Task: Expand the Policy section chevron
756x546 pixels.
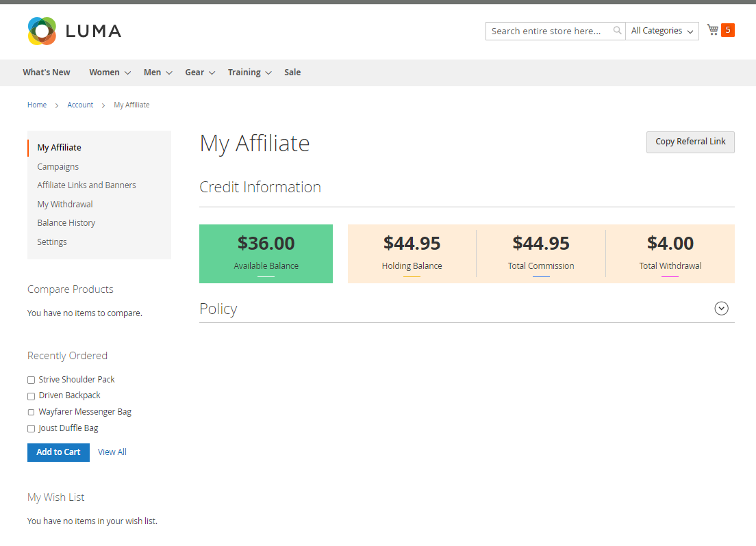Action: tap(721, 309)
